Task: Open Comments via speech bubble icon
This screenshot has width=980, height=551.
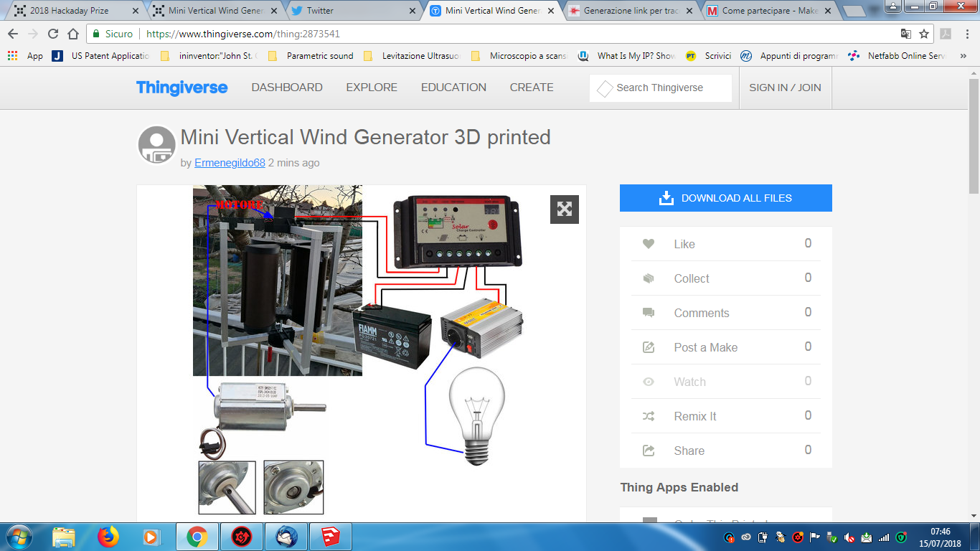Action: point(649,313)
